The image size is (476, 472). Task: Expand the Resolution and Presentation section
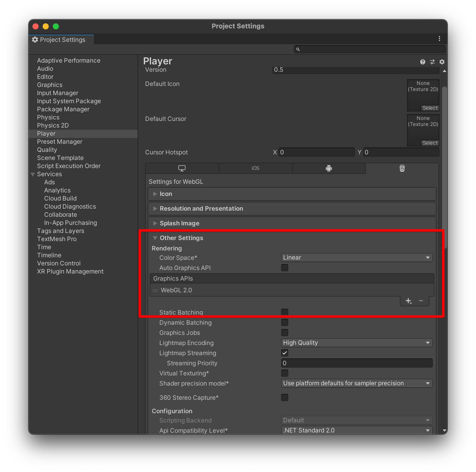point(292,209)
